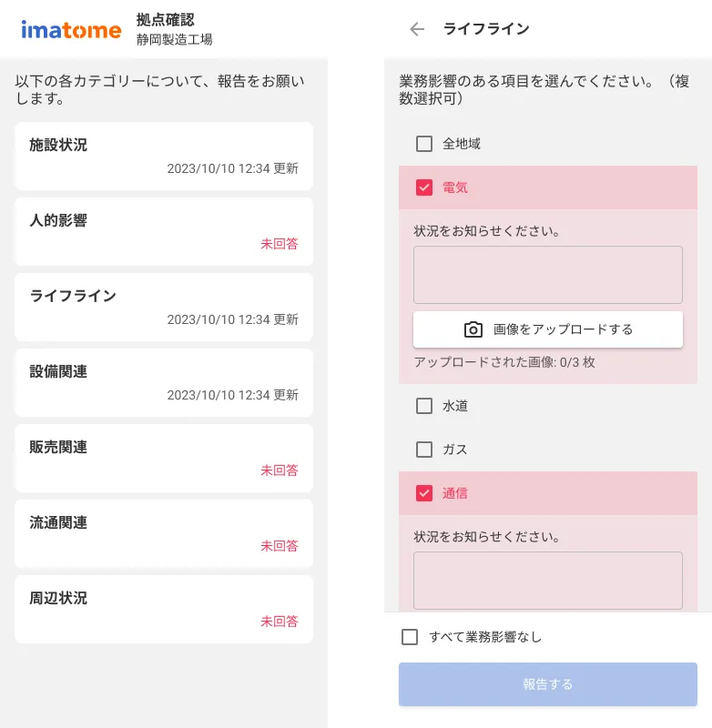
Task: Open the 人的影響 category marked 未回答
Action: pyautogui.click(x=164, y=231)
